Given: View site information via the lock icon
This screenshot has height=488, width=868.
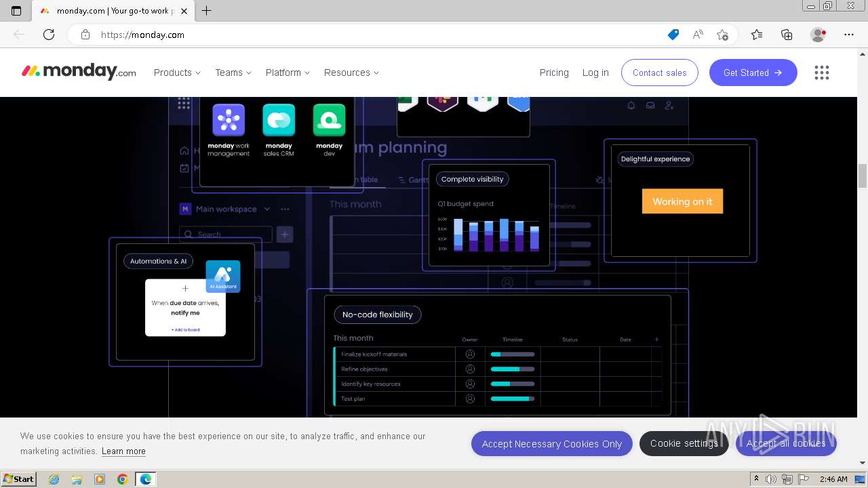Looking at the screenshot, I should pos(85,35).
